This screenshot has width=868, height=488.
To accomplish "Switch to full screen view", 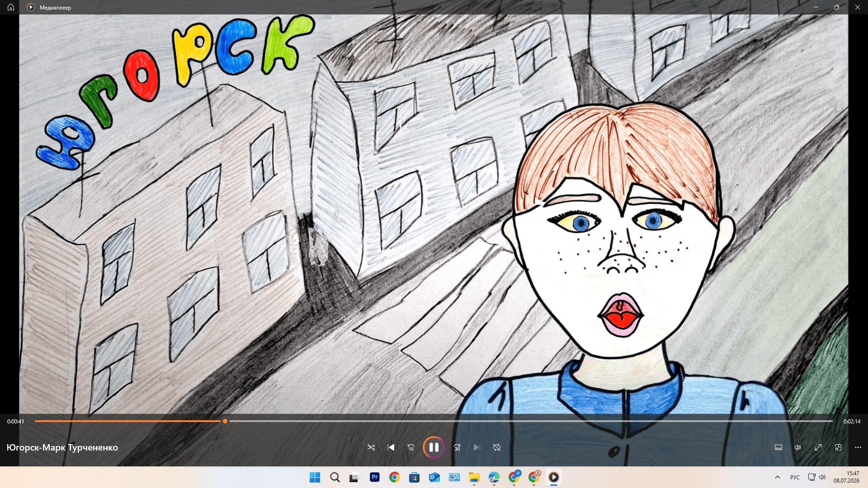I will 818,447.
